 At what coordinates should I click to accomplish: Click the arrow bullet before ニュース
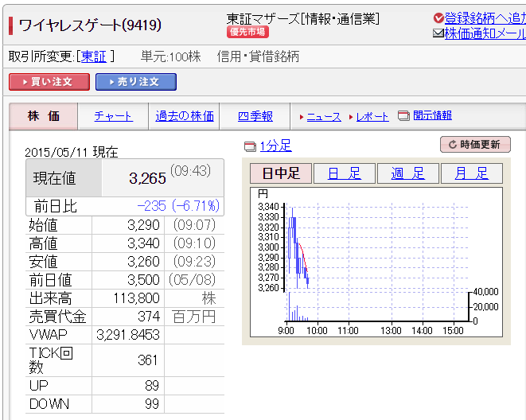coord(302,117)
